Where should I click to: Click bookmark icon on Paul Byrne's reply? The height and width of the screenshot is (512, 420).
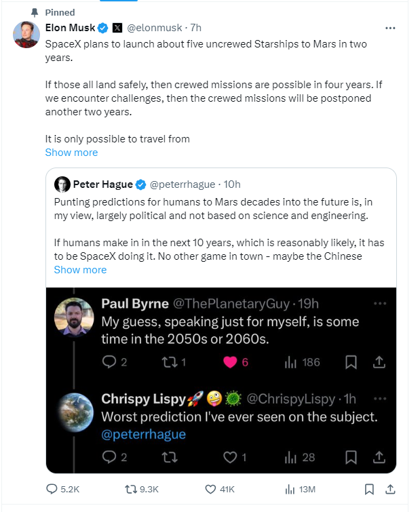coord(351,362)
